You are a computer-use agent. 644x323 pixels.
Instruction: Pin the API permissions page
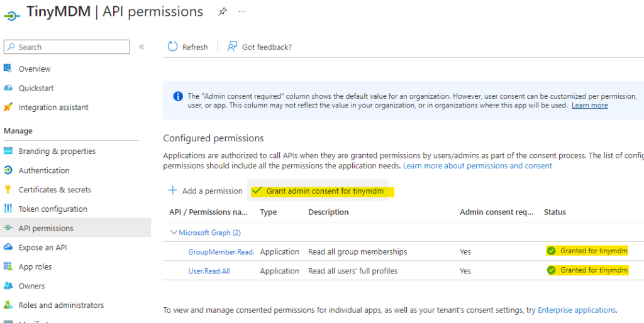pos(222,12)
